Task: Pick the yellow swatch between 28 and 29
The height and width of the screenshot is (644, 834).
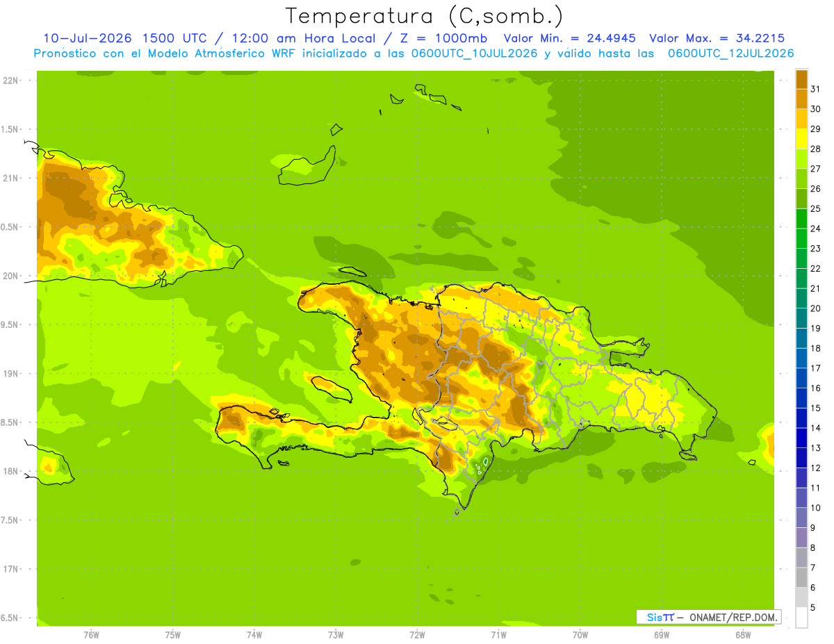Action: pyautogui.click(x=801, y=139)
